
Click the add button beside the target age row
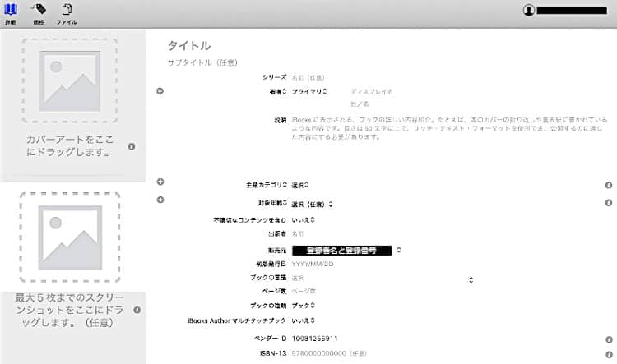tap(160, 200)
